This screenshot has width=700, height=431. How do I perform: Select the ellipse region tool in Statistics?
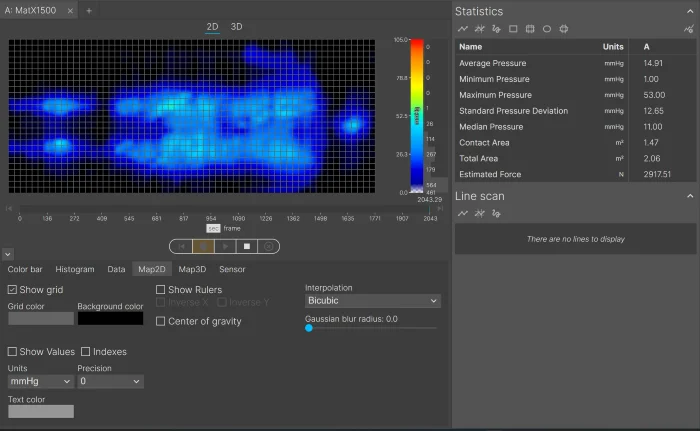(x=547, y=29)
